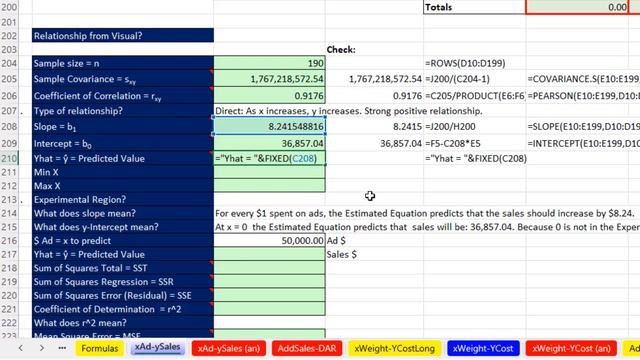This screenshot has width=640, height=360.
Task: Click the check value 8.2415
Action: (x=407, y=127)
